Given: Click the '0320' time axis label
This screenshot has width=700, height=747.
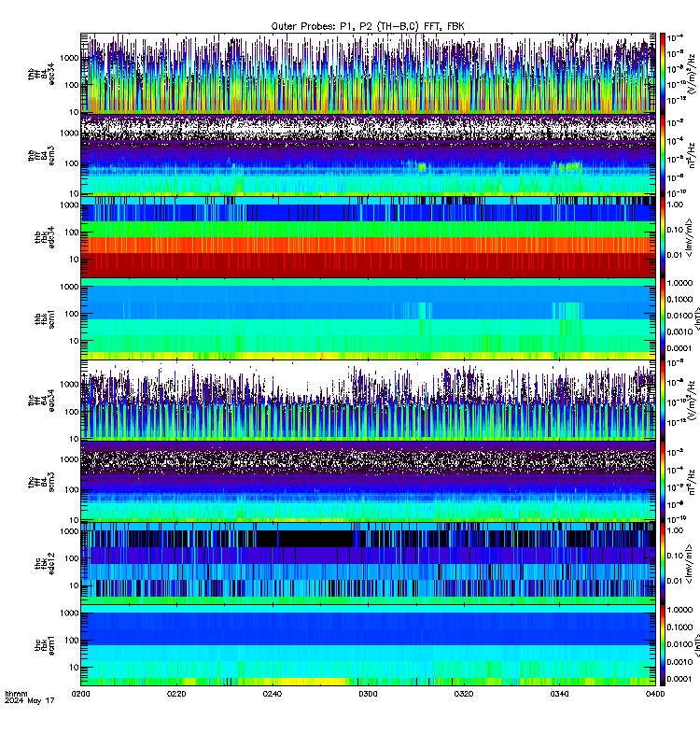Looking at the screenshot, I should click(463, 694).
